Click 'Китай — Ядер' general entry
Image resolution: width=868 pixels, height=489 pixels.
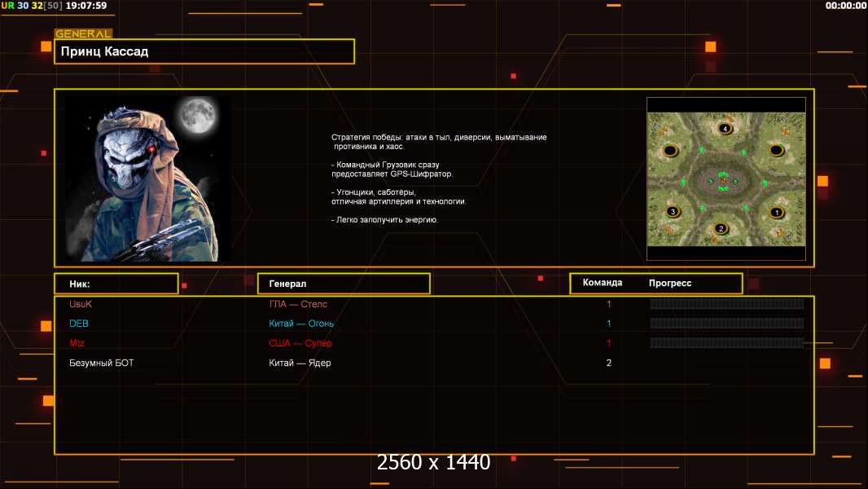coord(300,363)
